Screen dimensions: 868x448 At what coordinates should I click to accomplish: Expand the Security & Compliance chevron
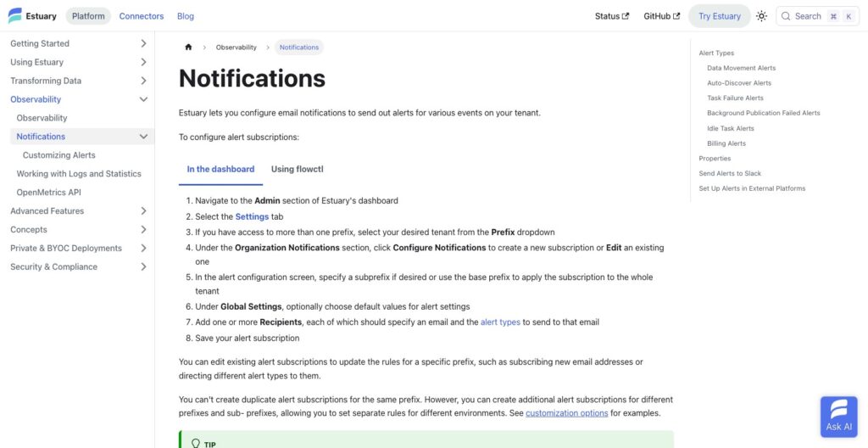coord(143,266)
